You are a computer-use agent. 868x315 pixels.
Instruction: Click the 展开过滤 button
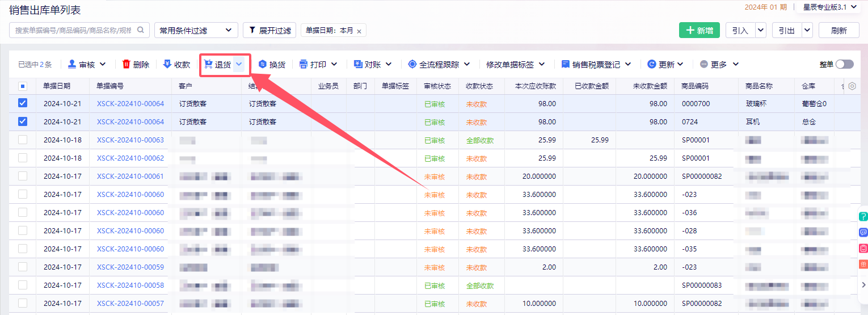click(x=269, y=30)
